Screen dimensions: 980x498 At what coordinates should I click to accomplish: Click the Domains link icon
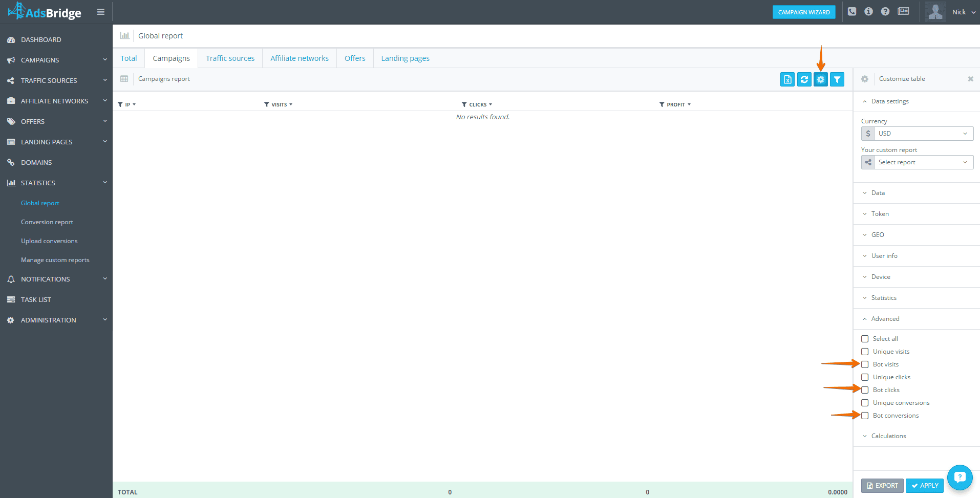11,163
